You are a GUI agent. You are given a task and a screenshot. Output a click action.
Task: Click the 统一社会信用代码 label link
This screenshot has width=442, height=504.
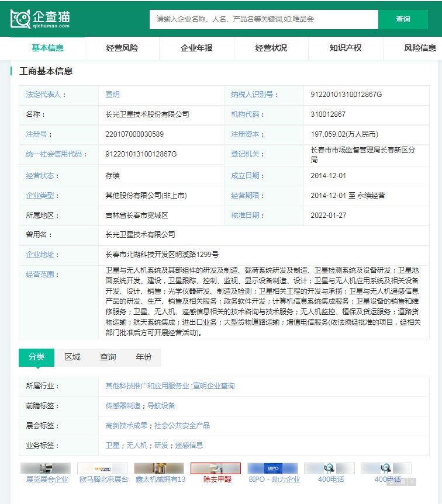[54, 154]
